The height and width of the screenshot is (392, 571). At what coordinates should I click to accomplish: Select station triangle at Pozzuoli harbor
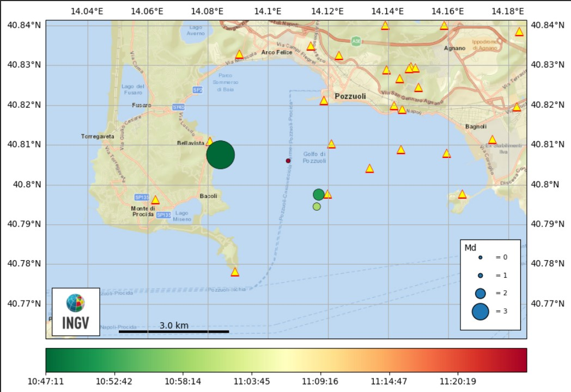click(324, 101)
